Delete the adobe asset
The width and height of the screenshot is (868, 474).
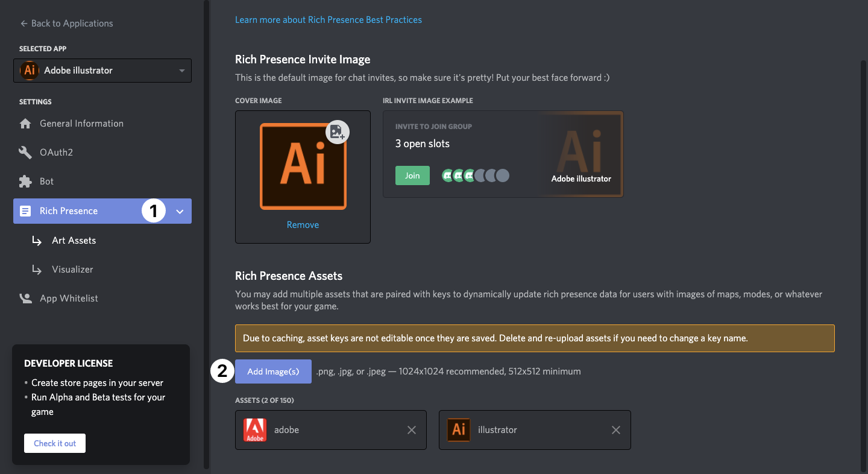click(412, 430)
